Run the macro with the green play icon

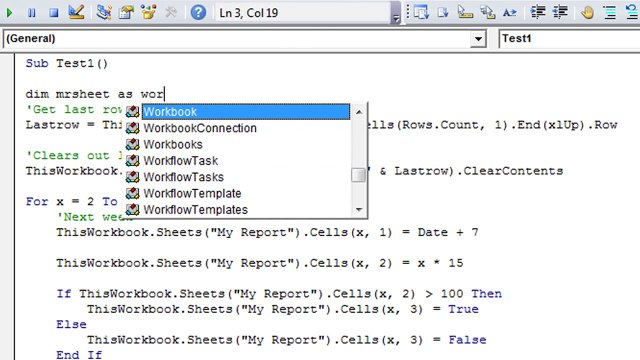(x=9, y=13)
